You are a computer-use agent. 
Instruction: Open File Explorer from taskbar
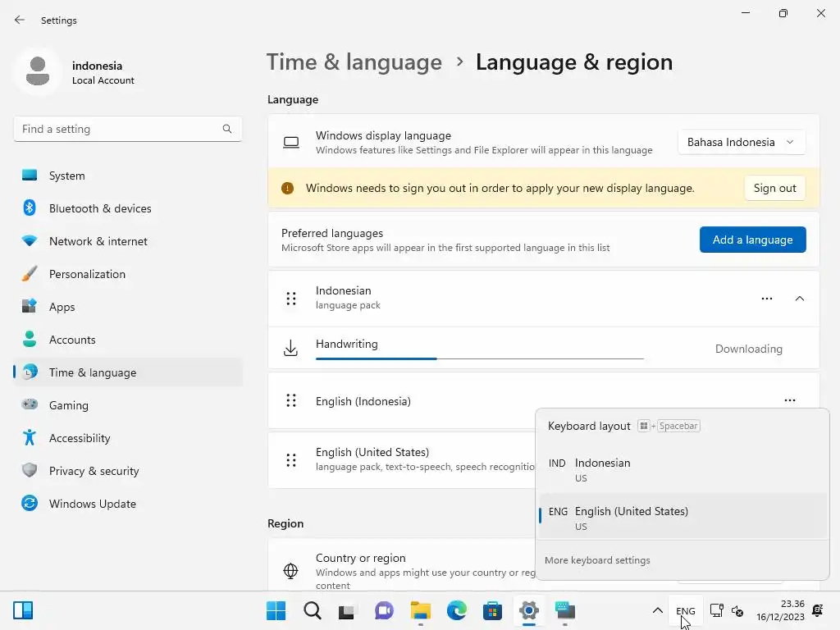(421, 610)
